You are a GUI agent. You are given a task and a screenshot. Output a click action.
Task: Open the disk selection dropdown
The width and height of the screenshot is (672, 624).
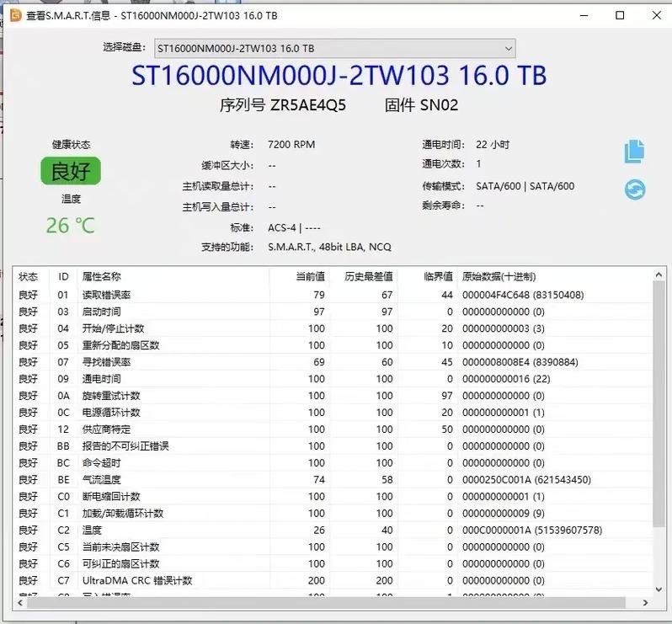334,49
